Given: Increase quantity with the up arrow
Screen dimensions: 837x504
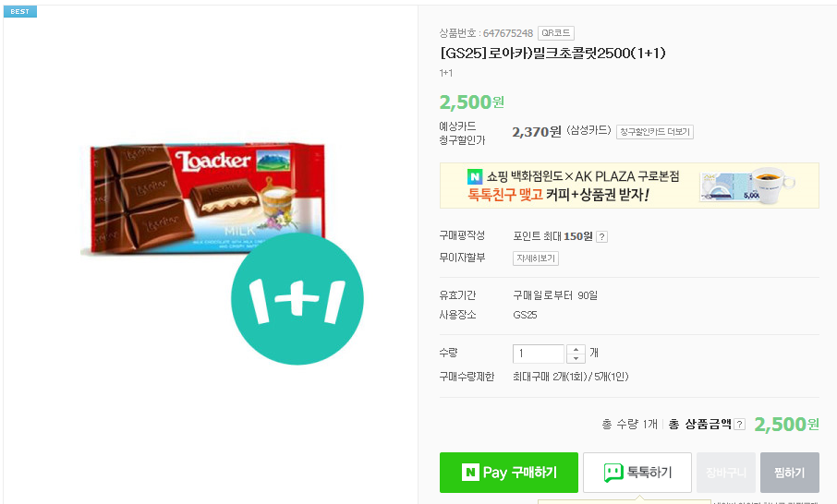Looking at the screenshot, I should pyautogui.click(x=576, y=349).
